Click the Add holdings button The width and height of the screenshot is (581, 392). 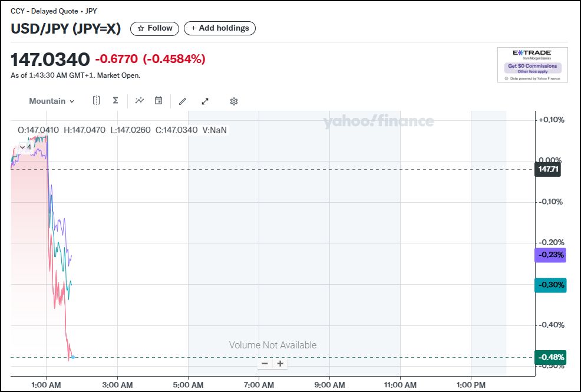tap(220, 28)
